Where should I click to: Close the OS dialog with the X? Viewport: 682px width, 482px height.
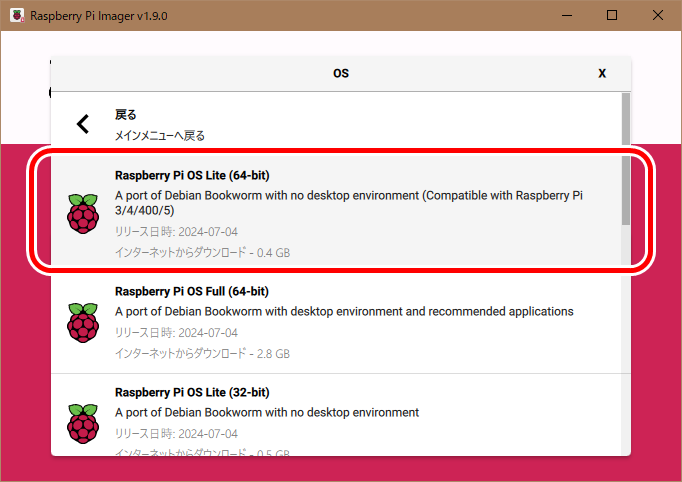pos(602,73)
